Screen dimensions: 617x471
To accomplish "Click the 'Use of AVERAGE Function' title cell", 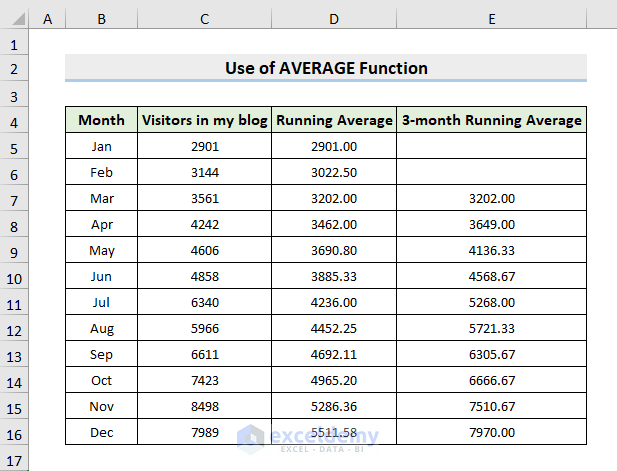I will point(326,68).
